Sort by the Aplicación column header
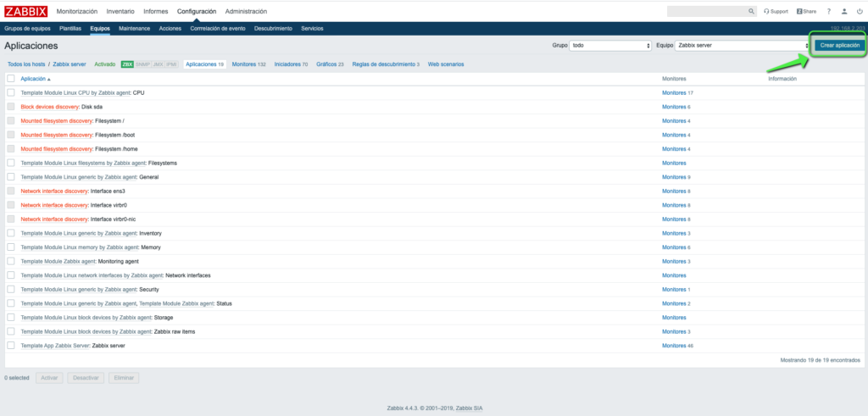868x416 pixels. click(x=36, y=79)
